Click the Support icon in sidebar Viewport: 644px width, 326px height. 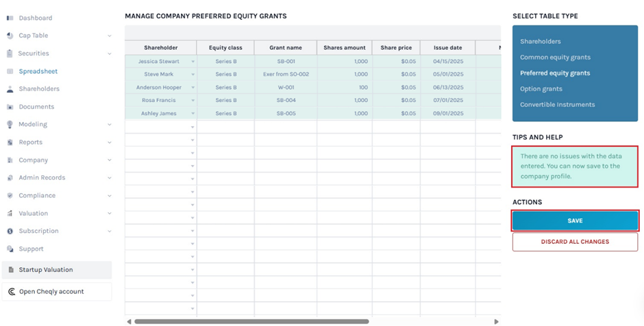coord(10,249)
